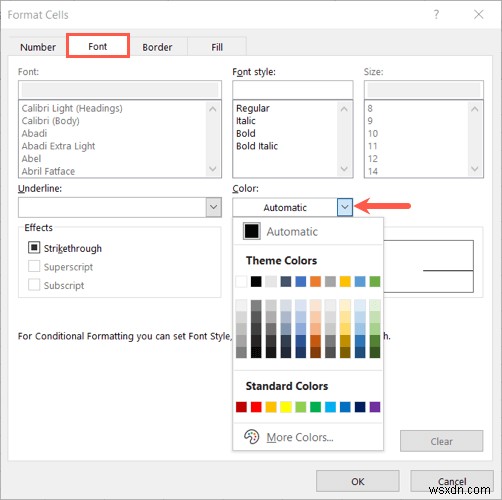This screenshot has height=500, width=502.
Task: Click the help question mark icon
Action: tap(436, 14)
